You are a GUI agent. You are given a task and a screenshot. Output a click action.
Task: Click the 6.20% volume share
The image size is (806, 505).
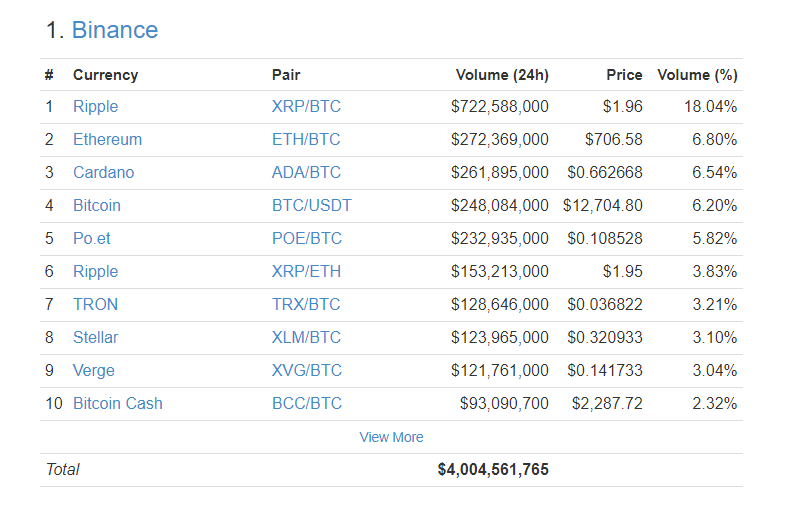pos(715,205)
